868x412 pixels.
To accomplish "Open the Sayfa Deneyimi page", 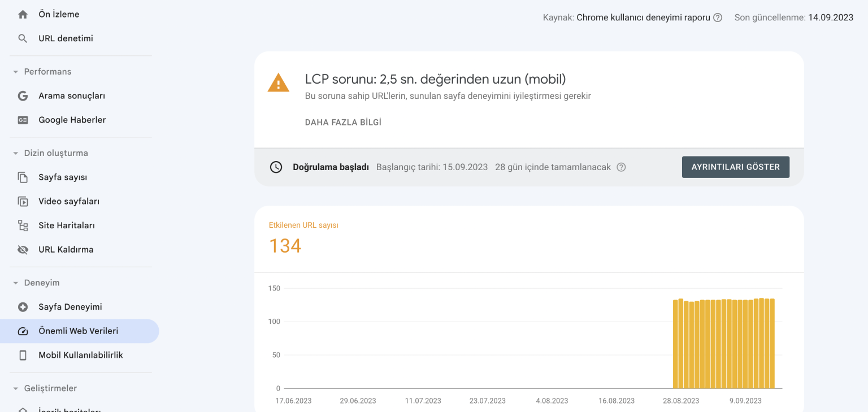I will click(x=70, y=306).
